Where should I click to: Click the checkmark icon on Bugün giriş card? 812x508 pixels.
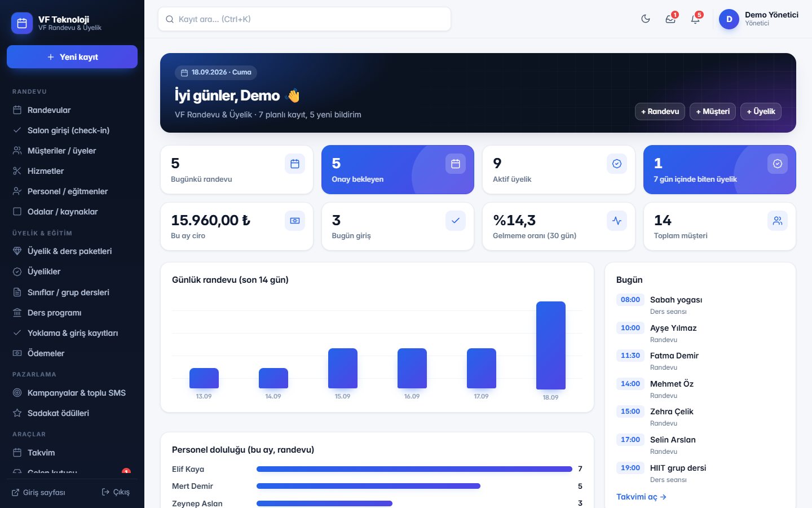(x=456, y=221)
